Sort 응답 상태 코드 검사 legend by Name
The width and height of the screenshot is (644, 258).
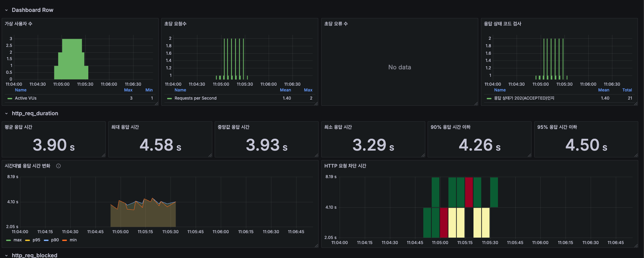500,90
